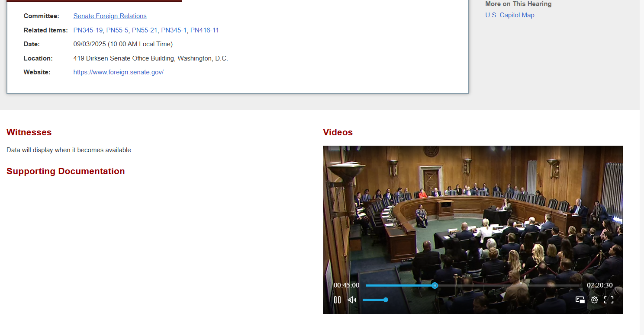Click the video progress bar handle
This screenshot has height=335, width=644.
435,285
